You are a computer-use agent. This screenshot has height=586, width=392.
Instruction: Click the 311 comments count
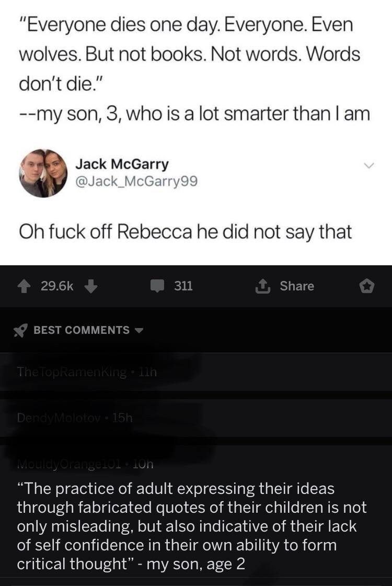(183, 286)
